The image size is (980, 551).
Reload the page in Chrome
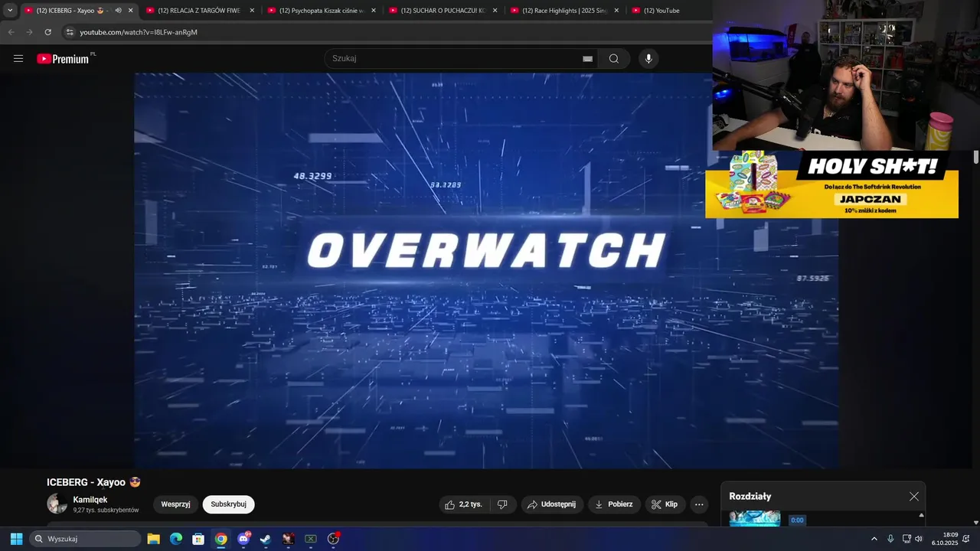coord(47,32)
